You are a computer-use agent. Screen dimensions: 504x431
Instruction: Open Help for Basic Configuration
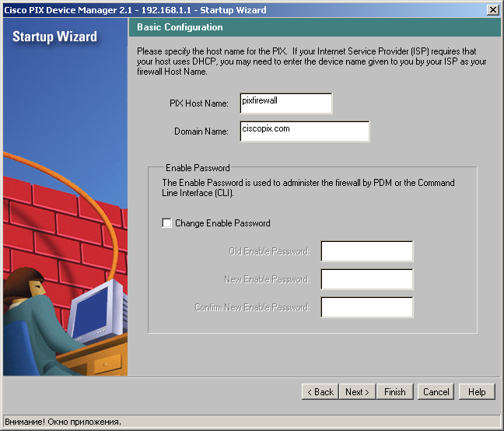click(x=477, y=392)
